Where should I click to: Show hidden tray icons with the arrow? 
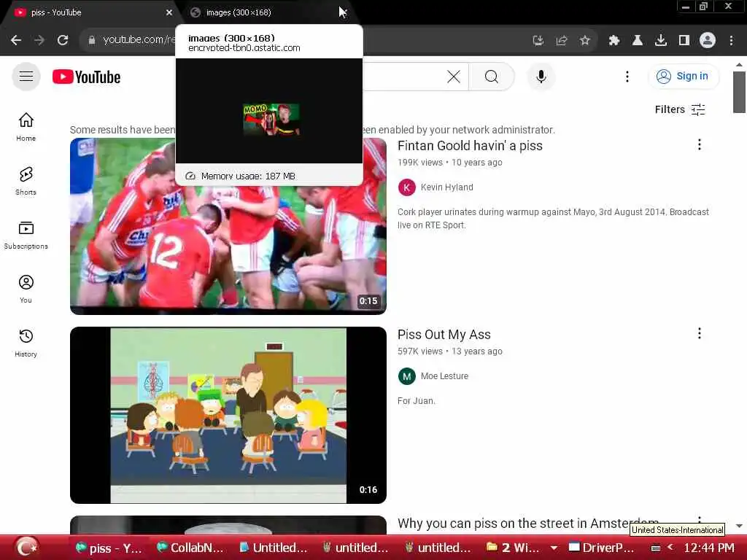coord(670,548)
